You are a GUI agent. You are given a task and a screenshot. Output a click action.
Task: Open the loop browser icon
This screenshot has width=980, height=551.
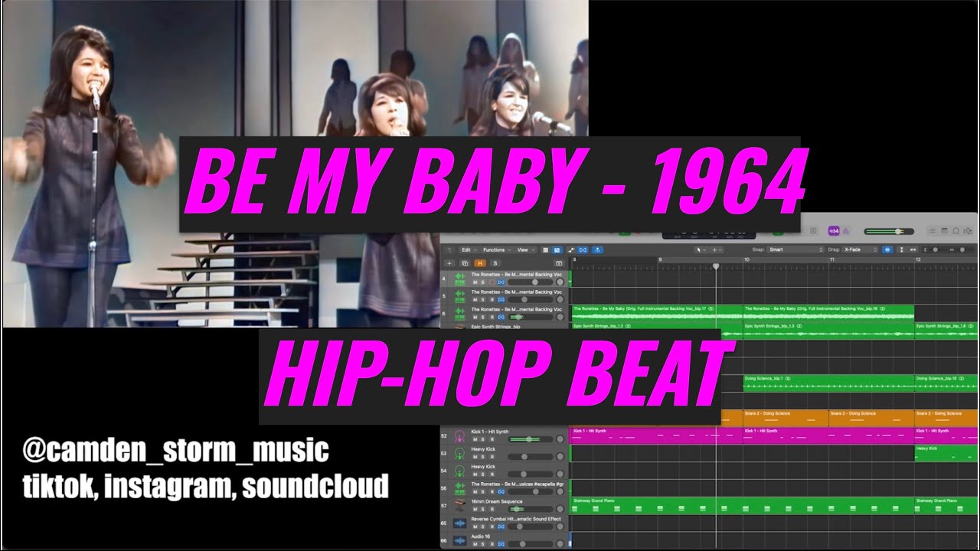click(955, 231)
